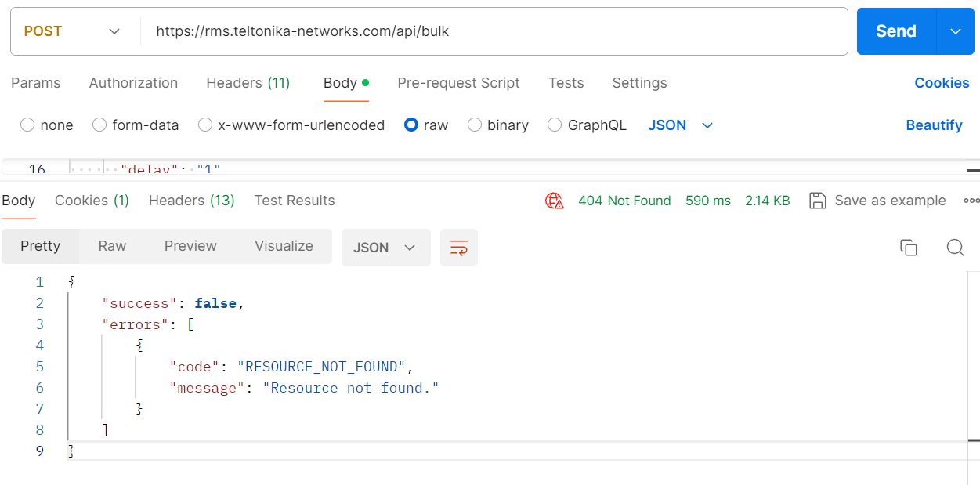Select the form-data radio option
The width and height of the screenshot is (980, 485).
click(x=99, y=125)
